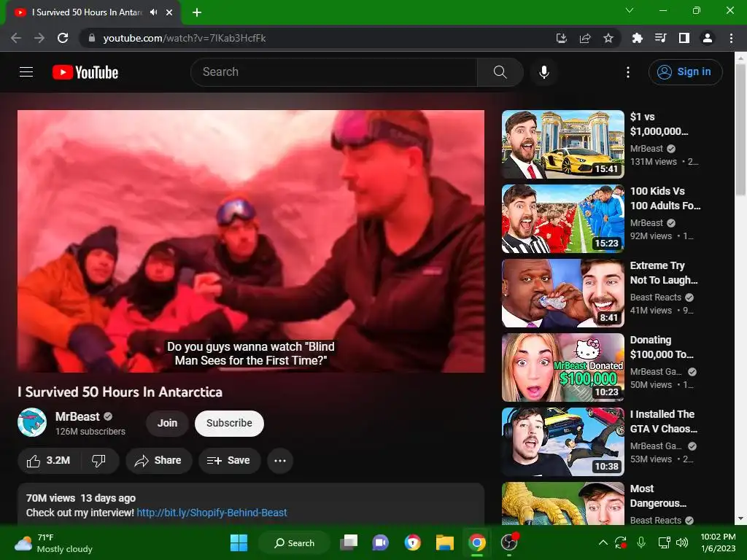The width and height of the screenshot is (747, 560).
Task: Click the address bar URL
Action: [x=185, y=38]
